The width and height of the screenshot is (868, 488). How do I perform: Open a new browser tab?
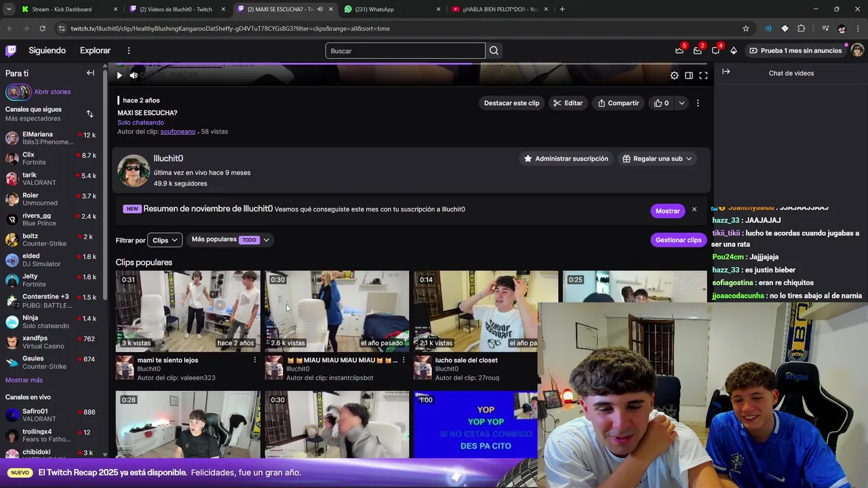coord(562,9)
